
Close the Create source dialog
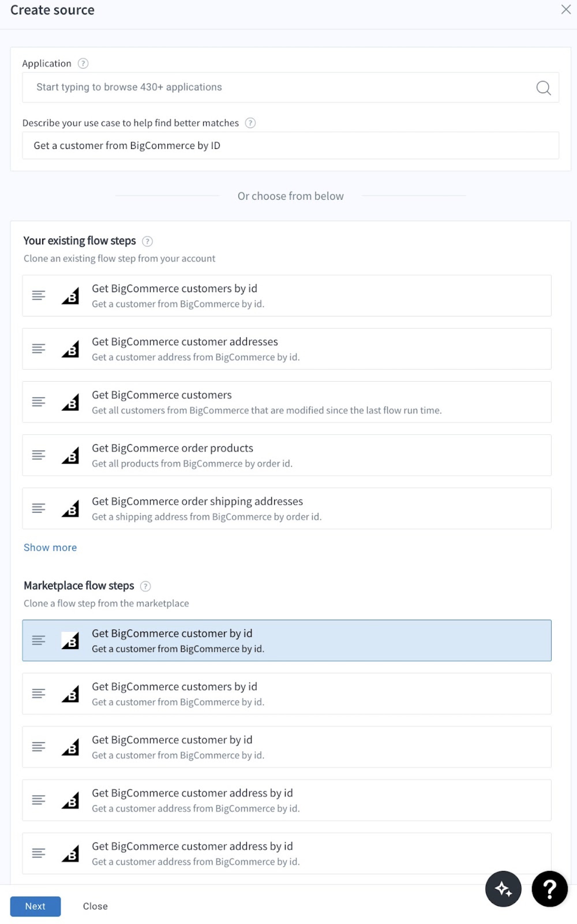pyautogui.click(x=566, y=10)
